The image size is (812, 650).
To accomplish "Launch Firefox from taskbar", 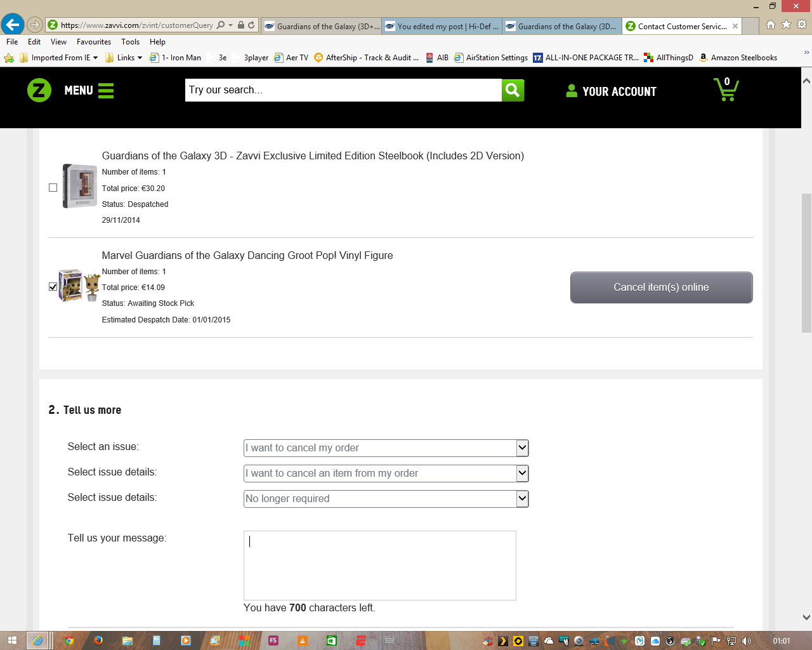I will [x=98, y=640].
